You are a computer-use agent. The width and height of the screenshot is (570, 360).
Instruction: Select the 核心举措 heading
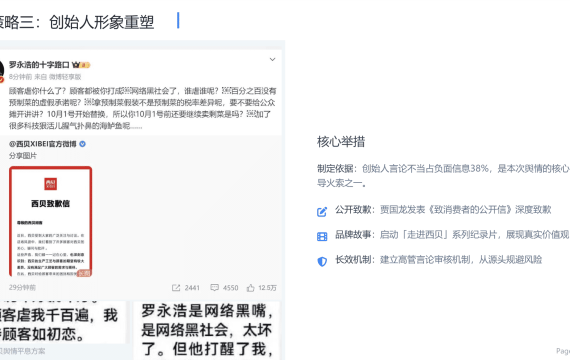point(341,142)
